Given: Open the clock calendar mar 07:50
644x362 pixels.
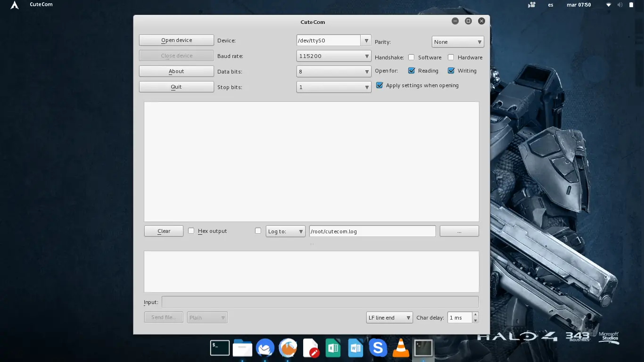Looking at the screenshot, I should (x=578, y=5).
